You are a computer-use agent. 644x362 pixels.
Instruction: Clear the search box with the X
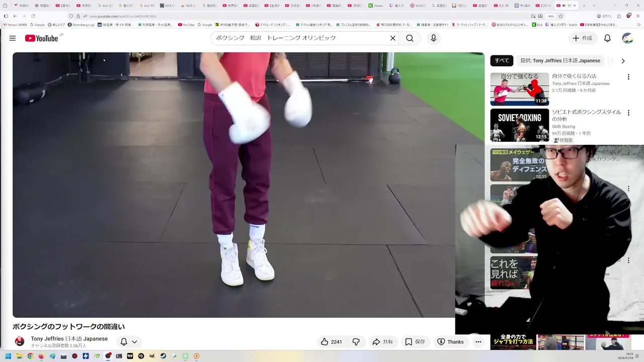pyautogui.click(x=393, y=38)
